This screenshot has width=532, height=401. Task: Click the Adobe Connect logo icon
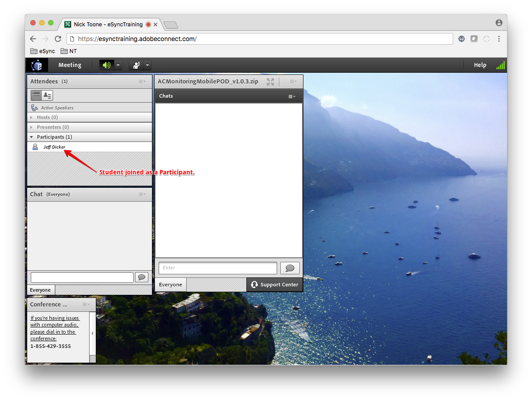37,65
